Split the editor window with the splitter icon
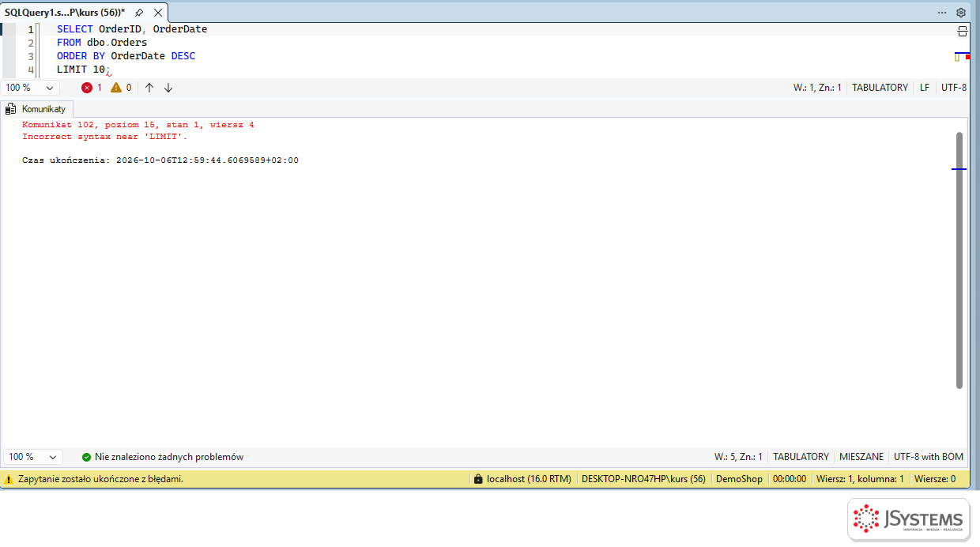This screenshot has height=547, width=980. pyautogui.click(x=963, y=31)
